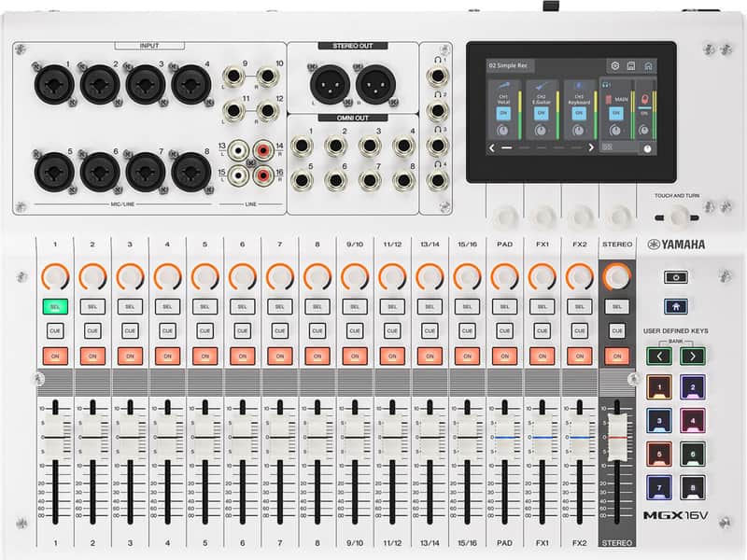Click combo input jack 1
This screenshot has height=560, width=747.
tap(54, 84)
